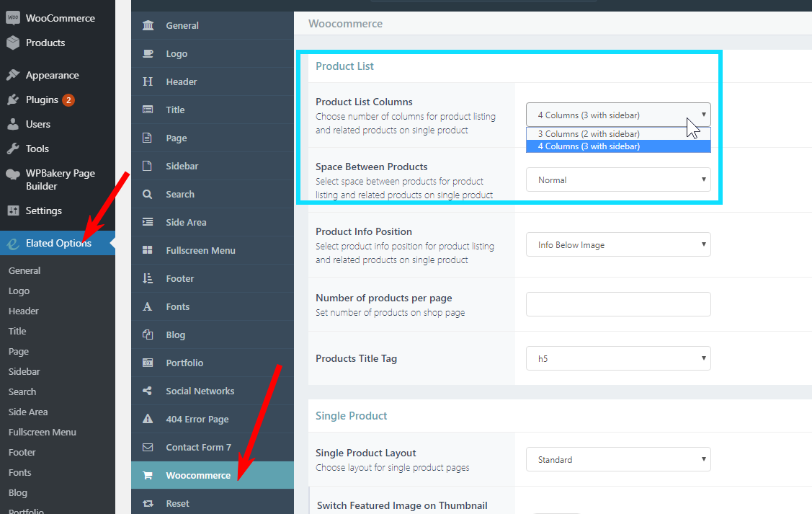Click the Woocommerce page heading text
The width and height of the screenshot is (812, 514).
(x=345, y=24)
